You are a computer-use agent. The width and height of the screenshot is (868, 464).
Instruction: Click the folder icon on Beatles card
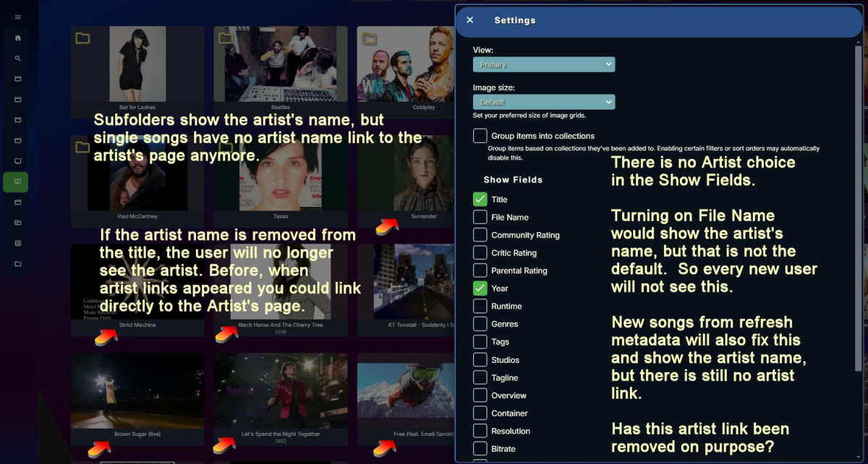[x=226, y=38]
